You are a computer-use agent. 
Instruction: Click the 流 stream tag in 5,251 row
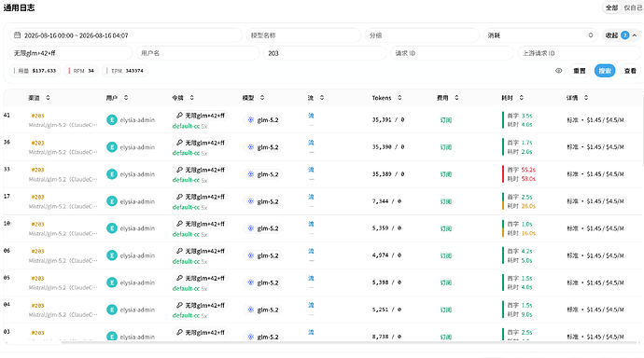(311, 305)
